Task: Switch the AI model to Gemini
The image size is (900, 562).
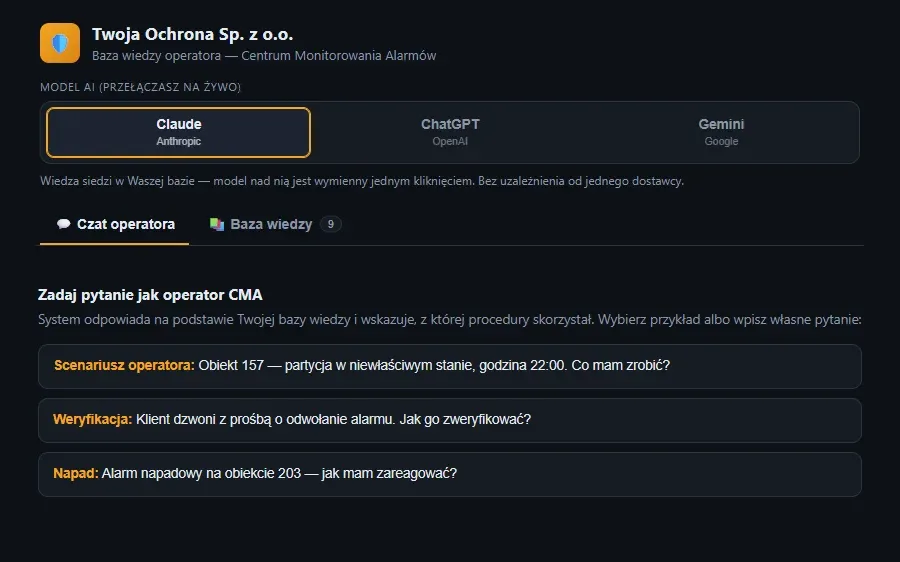Action: (x=721, y=132)
